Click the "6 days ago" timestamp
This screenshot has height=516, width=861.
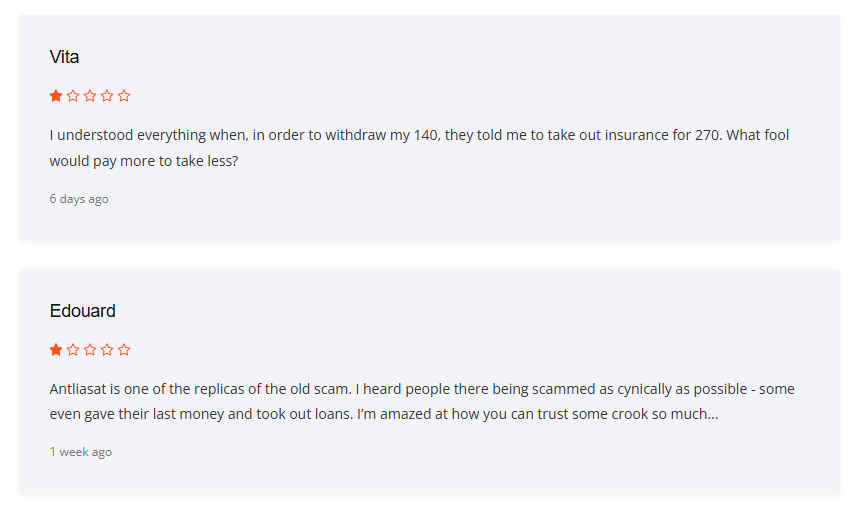tap(79, 199)
